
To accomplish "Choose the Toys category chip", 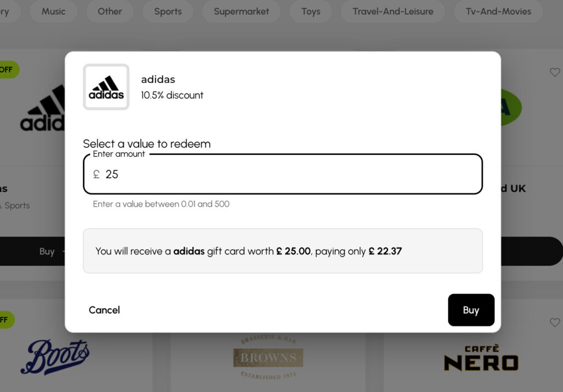I will [x=311, y=12].
